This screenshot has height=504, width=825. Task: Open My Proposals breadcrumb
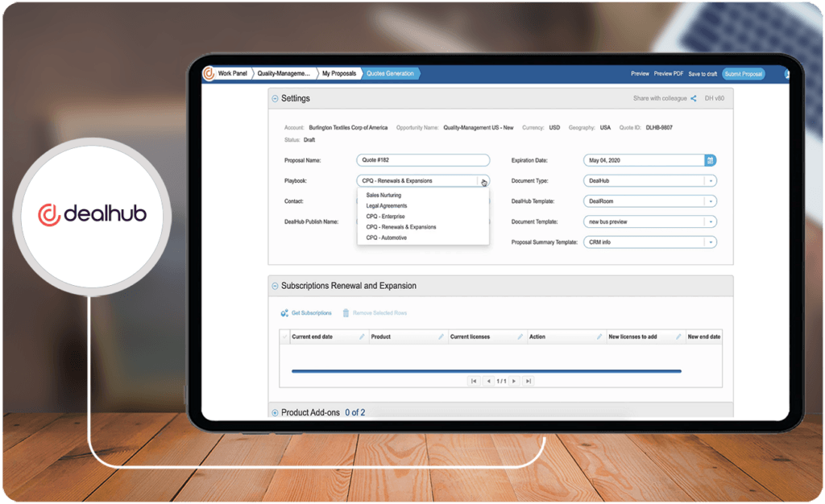coord(339,73)
